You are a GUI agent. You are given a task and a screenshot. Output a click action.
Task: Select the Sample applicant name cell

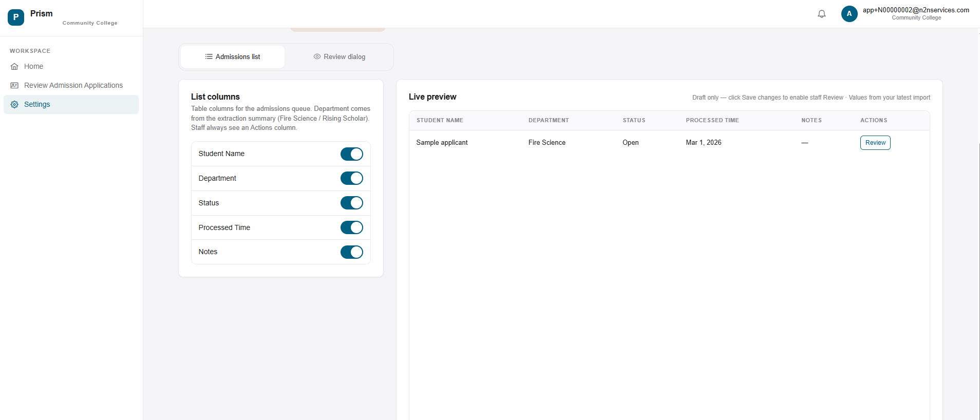tap(442, 143)
